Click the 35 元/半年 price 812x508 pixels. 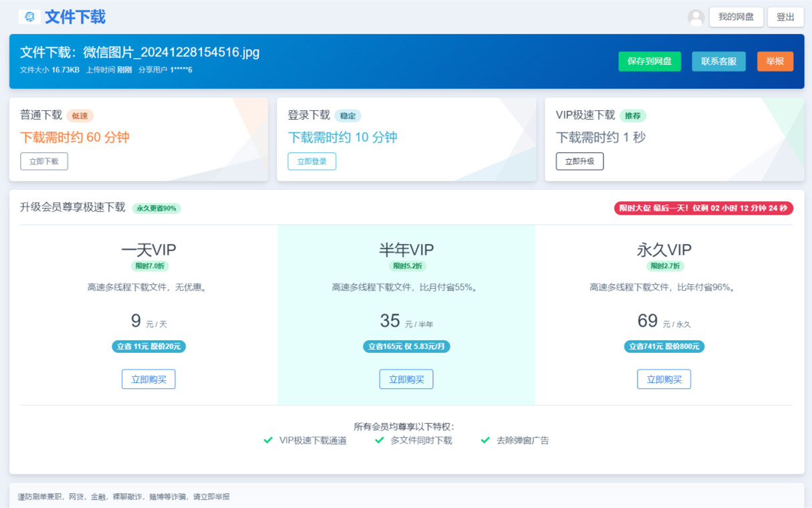click(406, 322)
